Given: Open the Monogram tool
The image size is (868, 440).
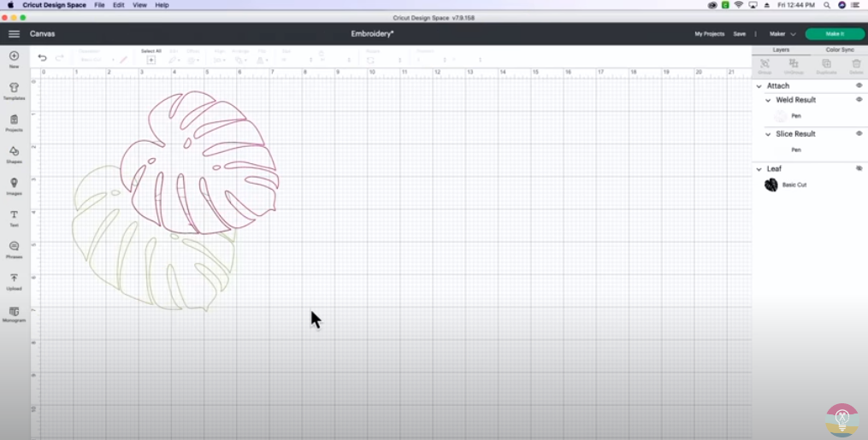Looking at the screenshot, I should [x=14, y=314].
